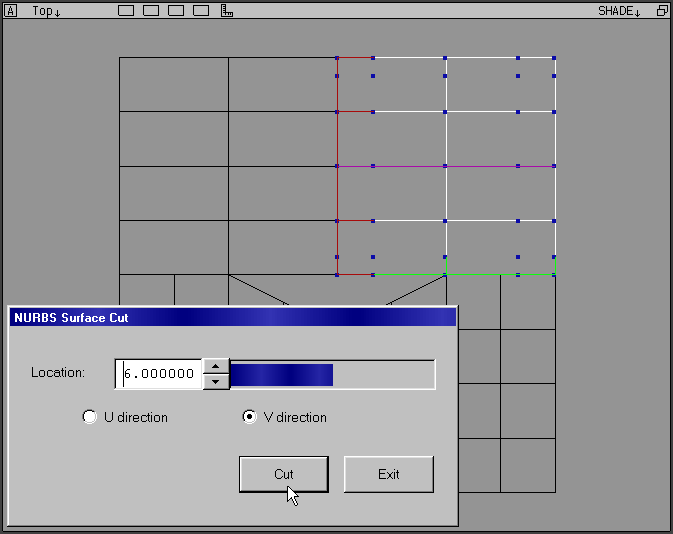Image resolution: width=673 pixels, height=534 pixels.
Task: Click the first rectangle icon in viewport header
Action: tap(126, 11)
